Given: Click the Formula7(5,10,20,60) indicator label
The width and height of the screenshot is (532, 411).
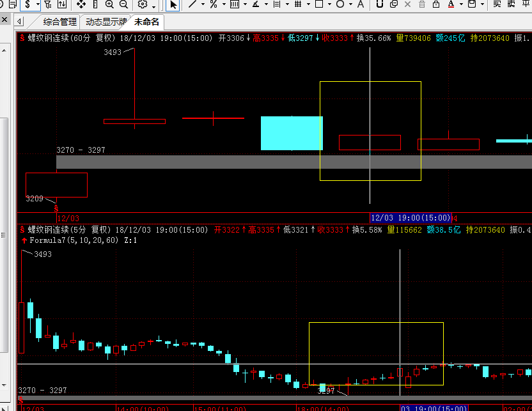Looking at the screenshot, I should pyautogui.click(x=74, y=240).
